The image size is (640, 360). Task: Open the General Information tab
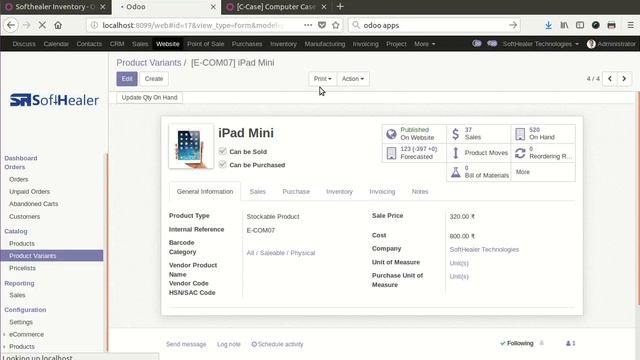(205, 191)
